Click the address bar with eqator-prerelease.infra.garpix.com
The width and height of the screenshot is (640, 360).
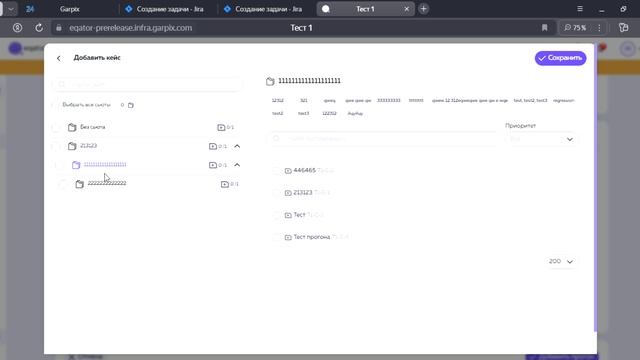(x=130, y=28)
